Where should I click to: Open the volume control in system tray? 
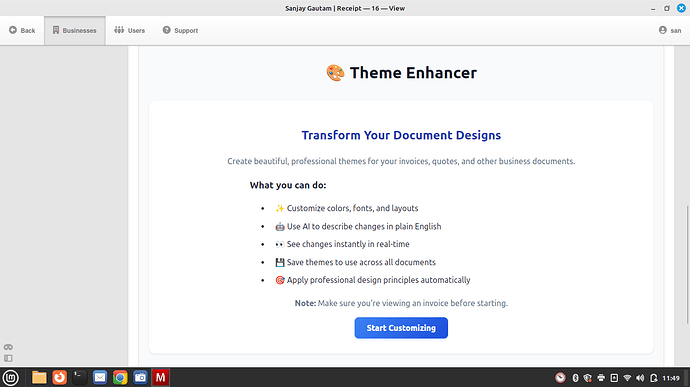click(640, 378)
